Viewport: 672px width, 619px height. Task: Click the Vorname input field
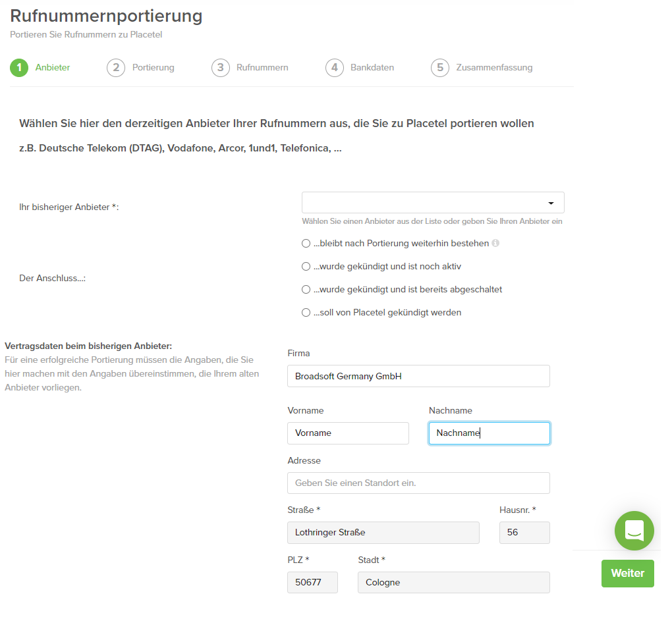pyautogui.click(x=348, y=433)
